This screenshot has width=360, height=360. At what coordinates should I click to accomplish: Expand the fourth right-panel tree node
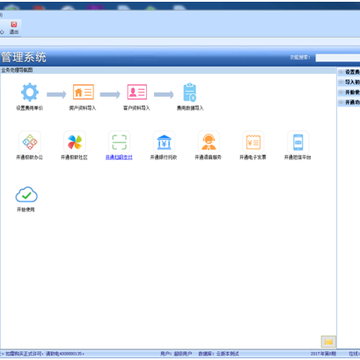(341, 102)
